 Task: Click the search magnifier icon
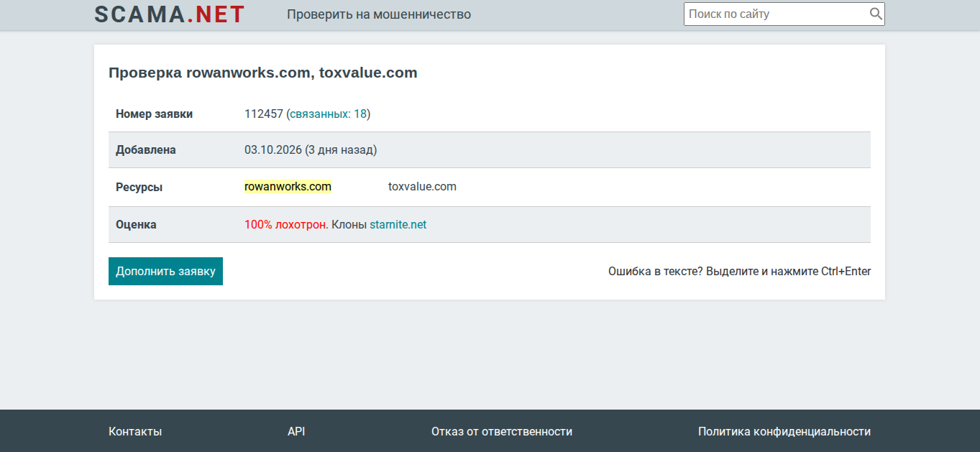(875, 14)
